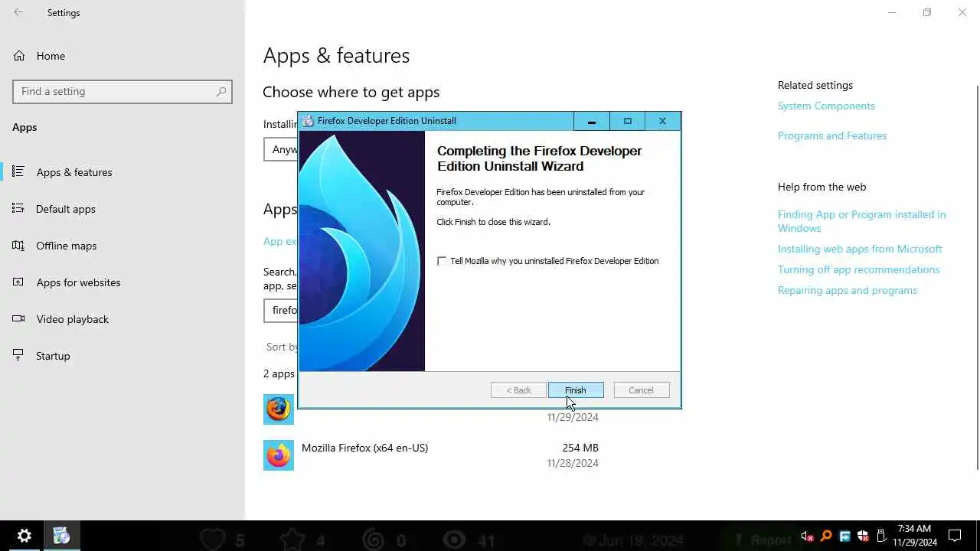Click the Video playback sidebar icon
The width and height of the screenshot is (980, 551).
tap(18, 318)
